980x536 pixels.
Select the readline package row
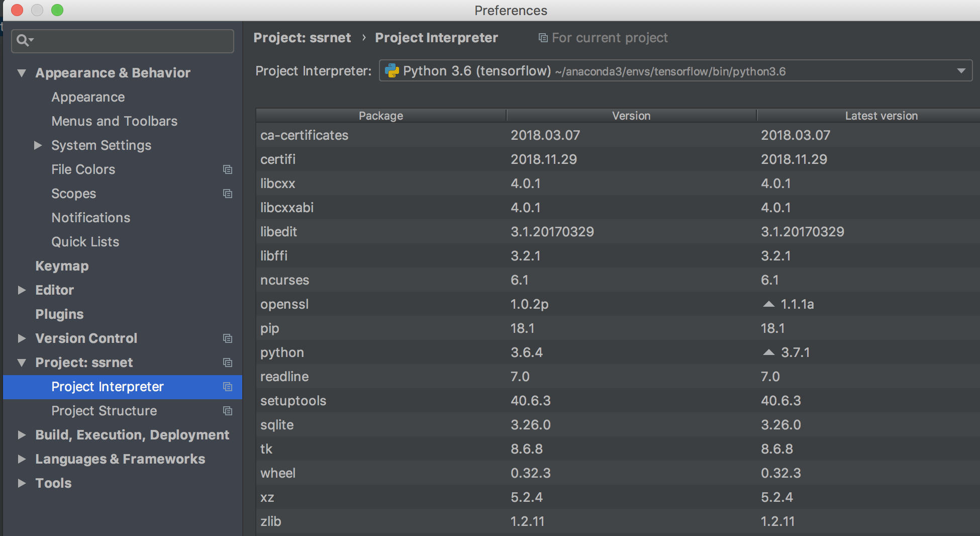click(618, 377)
